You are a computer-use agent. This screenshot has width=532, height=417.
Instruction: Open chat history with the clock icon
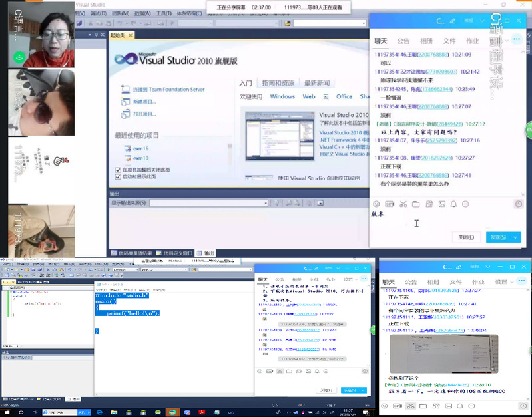[518, 204]
